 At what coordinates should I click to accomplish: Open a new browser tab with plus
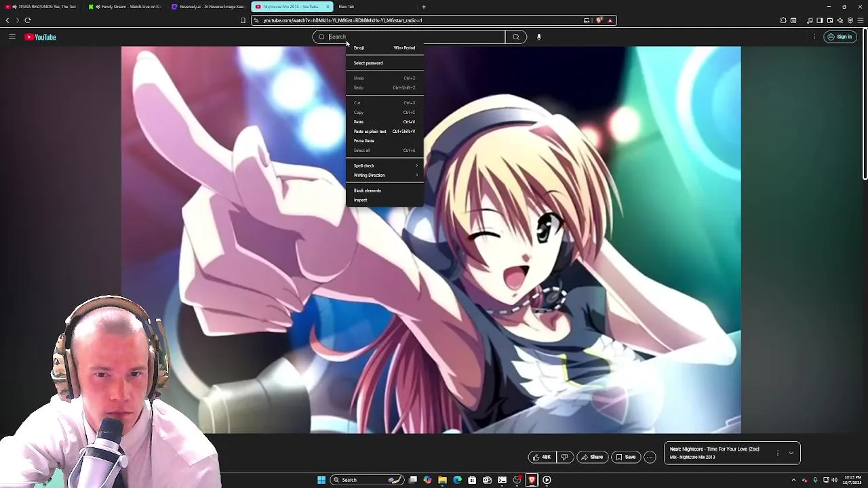424,7
